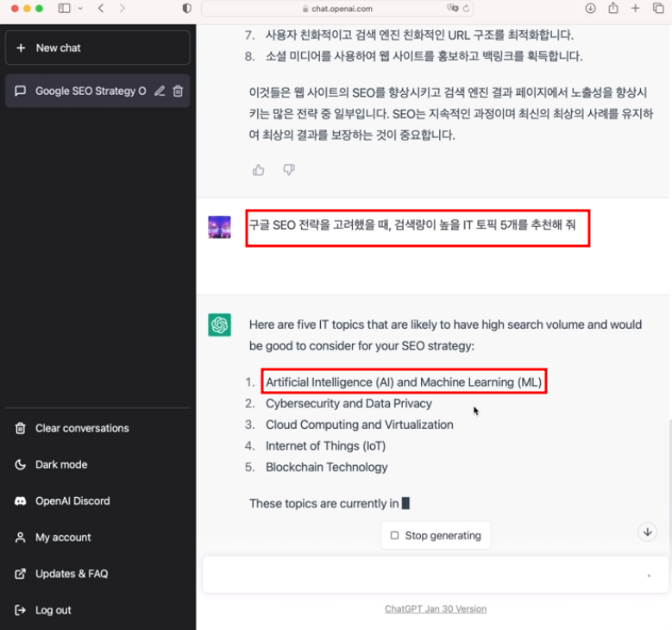Click the Updates & FAQ external-link icon
The image size is (672, 630).
[x=20, y=574]
